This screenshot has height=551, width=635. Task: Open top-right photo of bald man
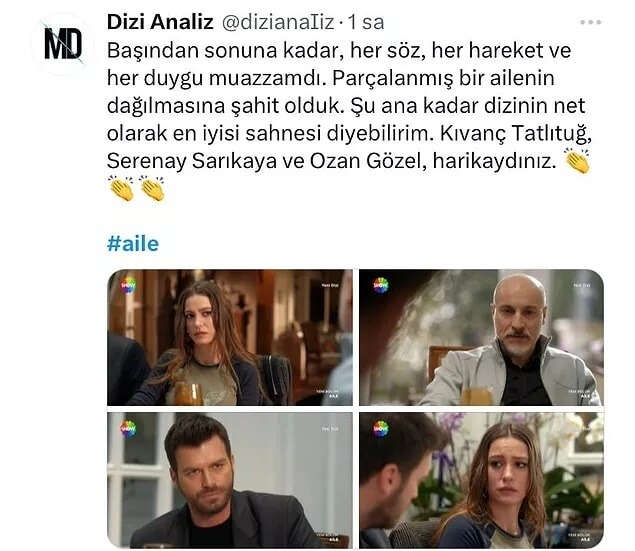click(x=481, y=337)
